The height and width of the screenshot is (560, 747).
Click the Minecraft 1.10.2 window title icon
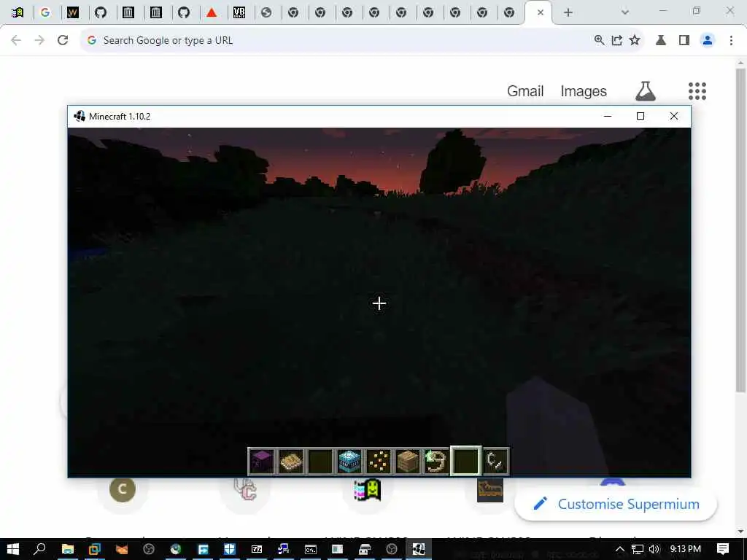tap(79, 116)
